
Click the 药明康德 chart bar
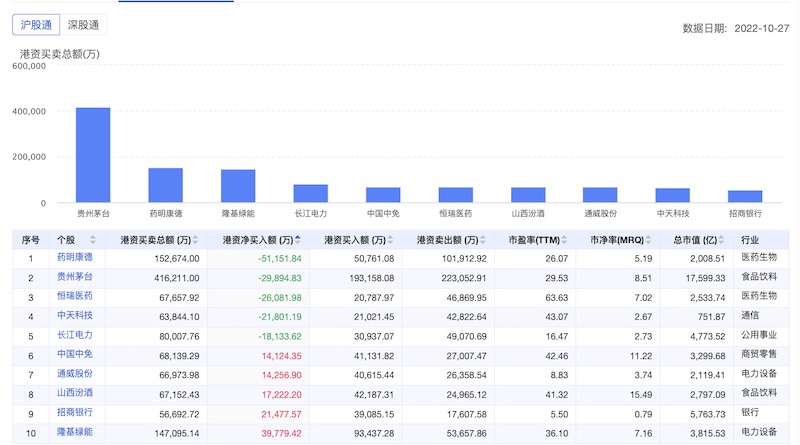pyautogui.click(x=165, y=185)
